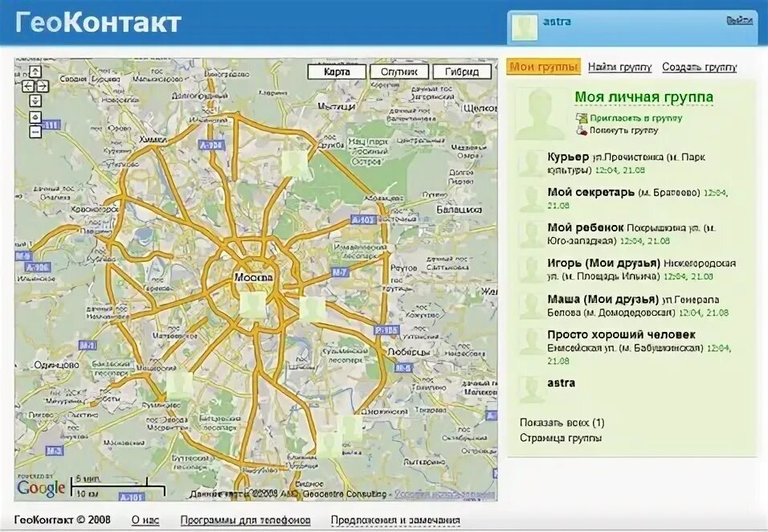Viewport: 768px width, 532px height.
Task: Open the Создать группу tab
Action: [700, 68]
